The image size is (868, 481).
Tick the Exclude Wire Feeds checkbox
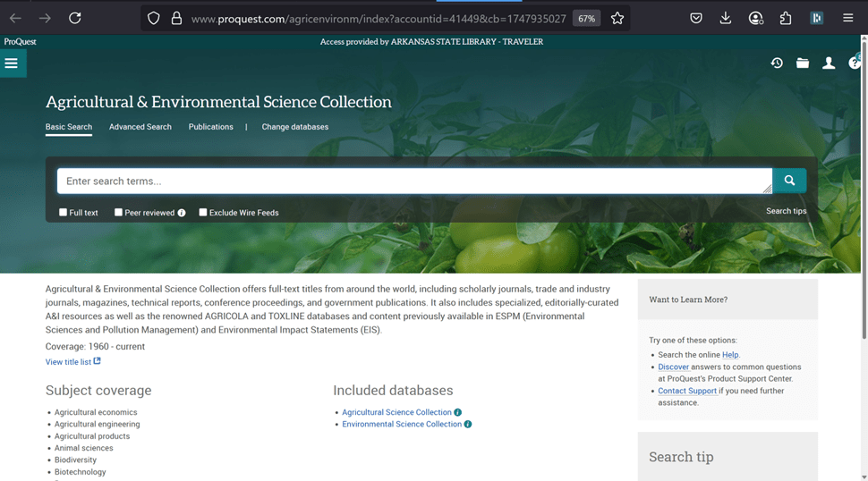click(203, 213)
